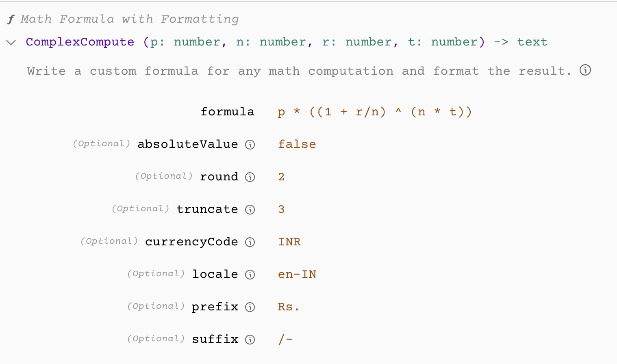The width and height of the screenshot is (617, 364).
Task: Open info for the truncate parameter
Action: pos(250,210)
